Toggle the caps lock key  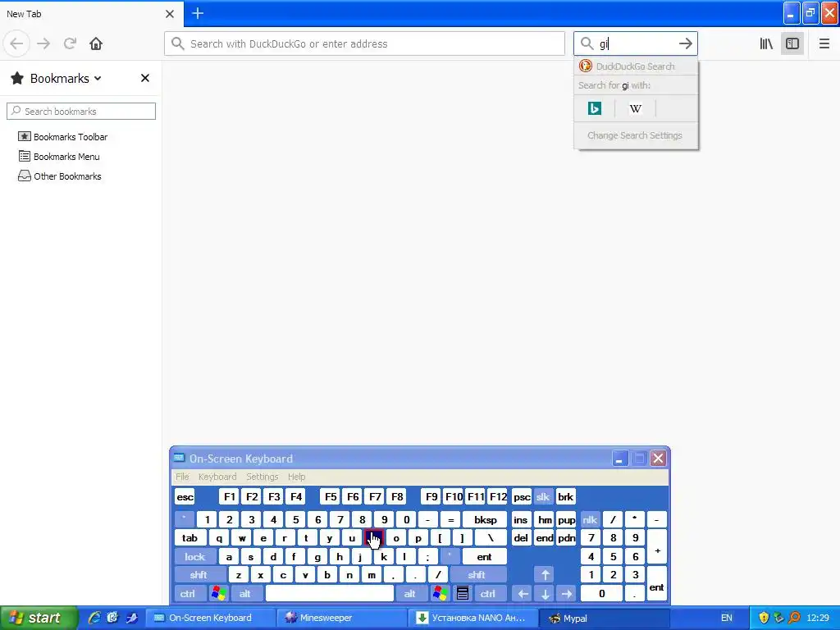tap(195, 557)
